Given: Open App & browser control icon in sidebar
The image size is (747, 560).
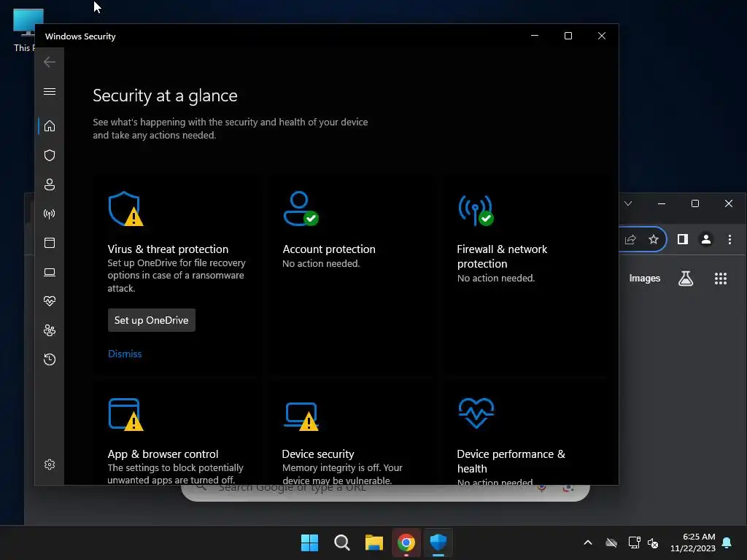Looking at the screenshot, I should point(50,243).
